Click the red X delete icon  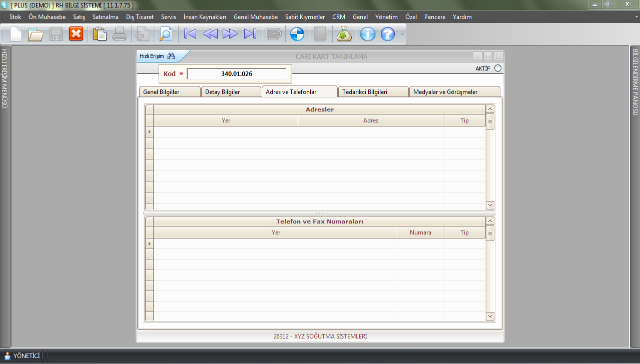point(76,34)
